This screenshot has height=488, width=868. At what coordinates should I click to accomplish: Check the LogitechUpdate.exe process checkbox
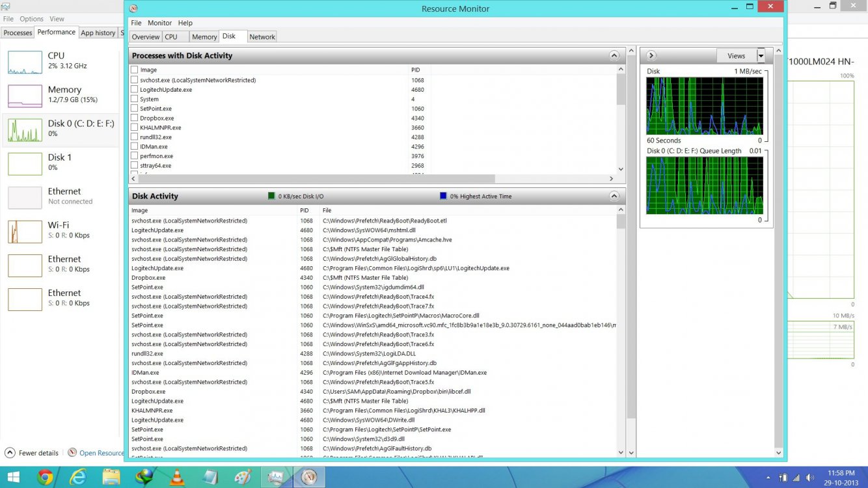(x=134, y=90)
